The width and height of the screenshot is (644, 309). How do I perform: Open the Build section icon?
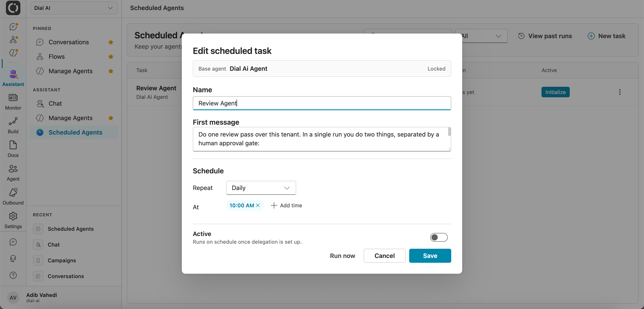point(13,121)
